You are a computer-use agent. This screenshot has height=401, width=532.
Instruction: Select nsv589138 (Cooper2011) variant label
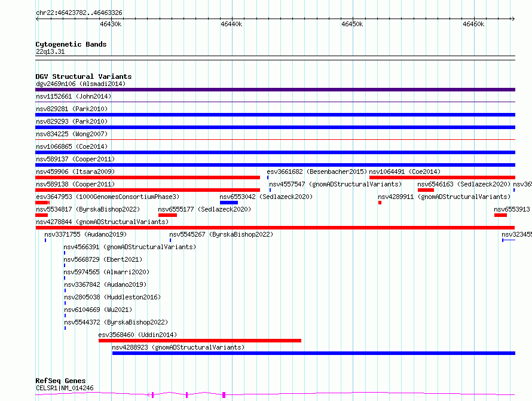[75, 184]
